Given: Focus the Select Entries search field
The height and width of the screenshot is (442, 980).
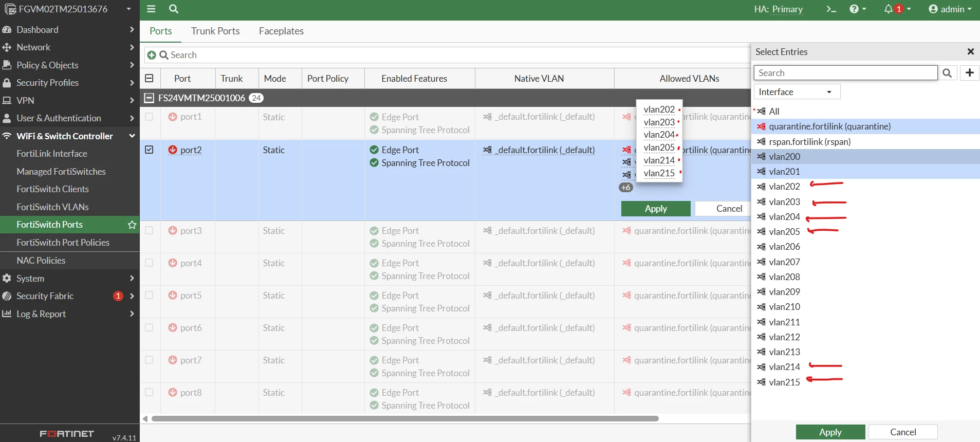Looking at the screenshot, I should 846,73.
